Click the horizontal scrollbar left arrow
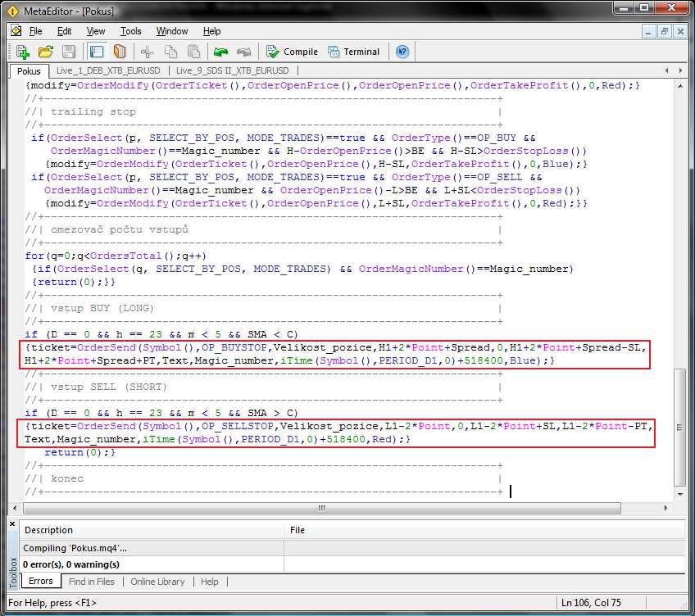Viewport: 695px width, 616px height. coord(15,508)
